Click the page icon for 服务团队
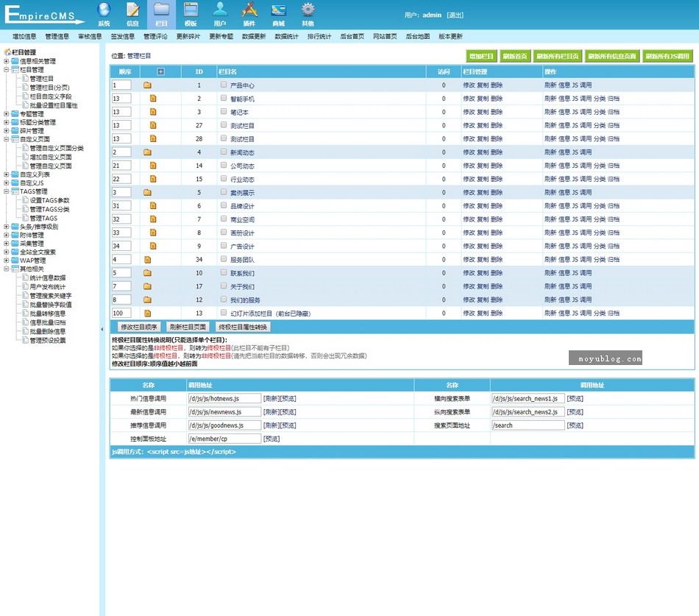699x616 pixels. pos(148,259)
